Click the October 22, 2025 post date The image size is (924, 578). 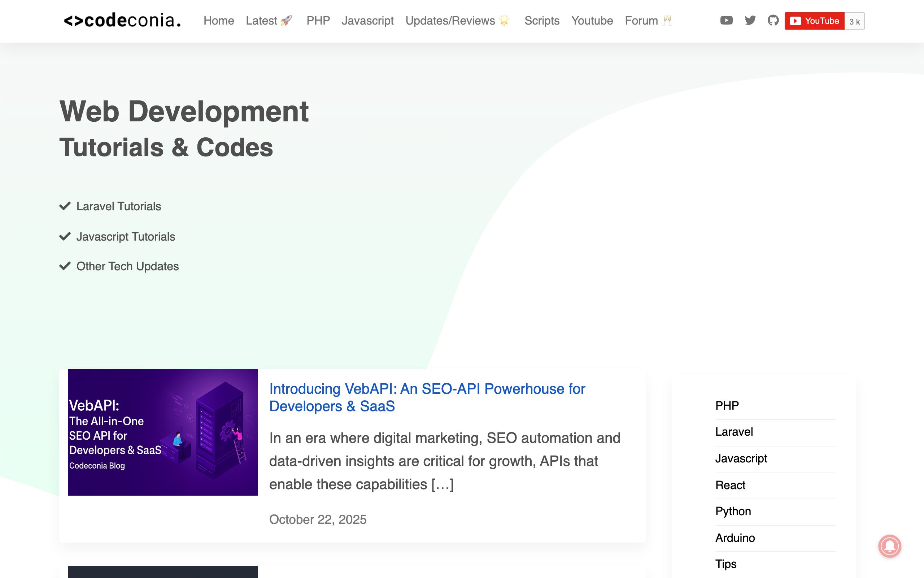pos(318,519)
